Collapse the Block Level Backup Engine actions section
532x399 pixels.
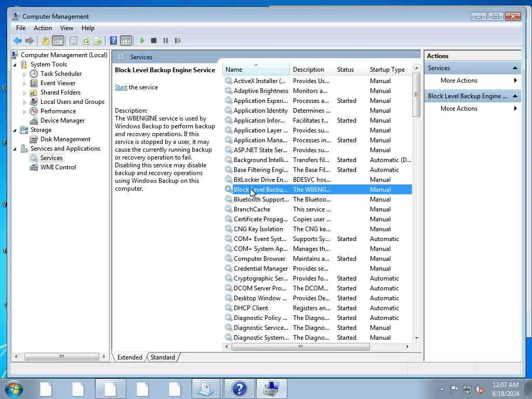click(x=515, y=96)
